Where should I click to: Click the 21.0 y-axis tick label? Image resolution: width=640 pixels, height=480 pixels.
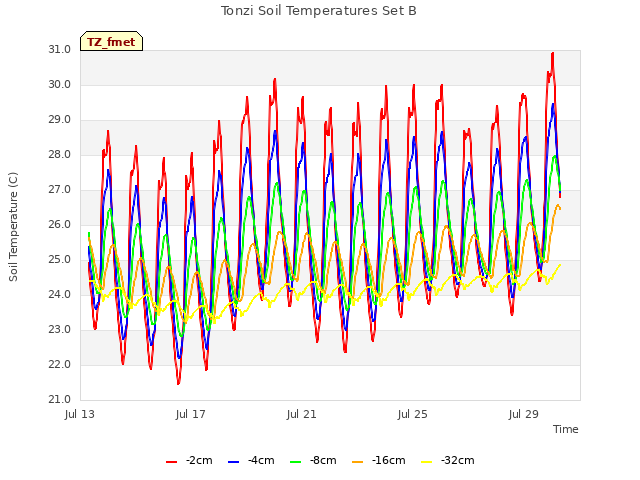pos(60,400)
